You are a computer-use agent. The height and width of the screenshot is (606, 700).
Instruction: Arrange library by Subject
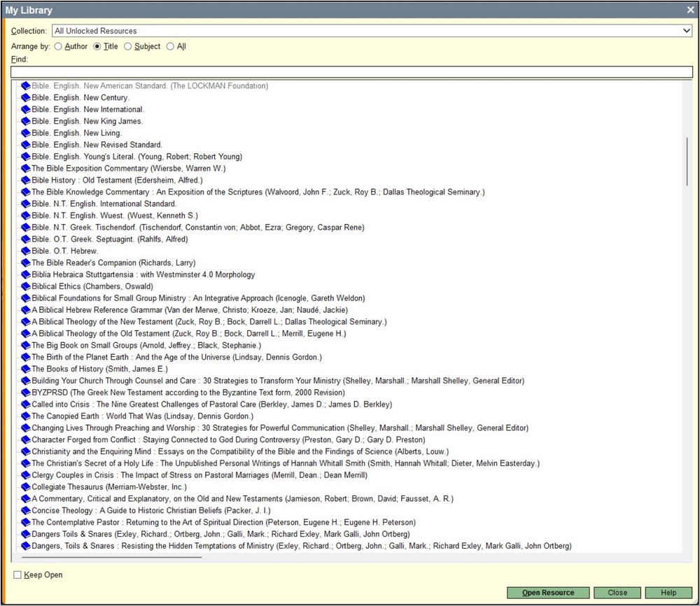[127, 46]
